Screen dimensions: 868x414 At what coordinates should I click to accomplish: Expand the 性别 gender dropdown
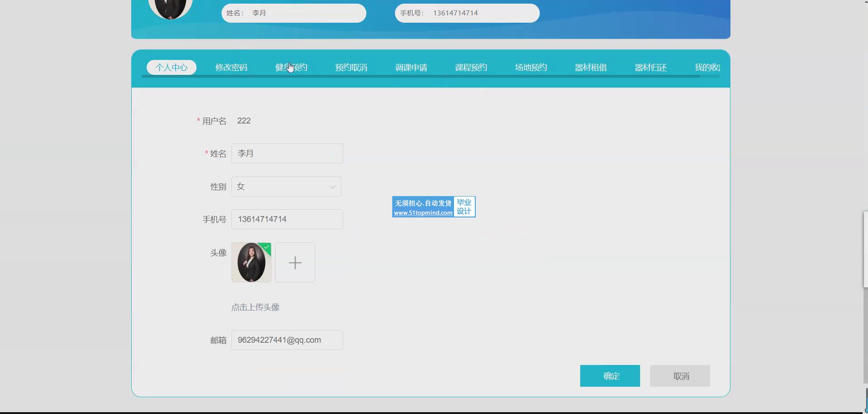click(x=286, y=187)
